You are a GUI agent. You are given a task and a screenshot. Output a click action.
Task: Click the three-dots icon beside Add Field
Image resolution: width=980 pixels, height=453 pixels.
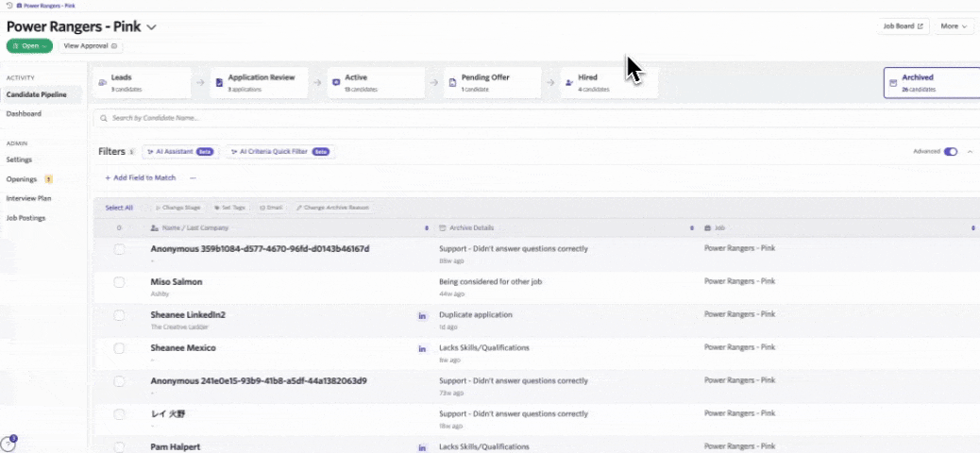(193, 177)
